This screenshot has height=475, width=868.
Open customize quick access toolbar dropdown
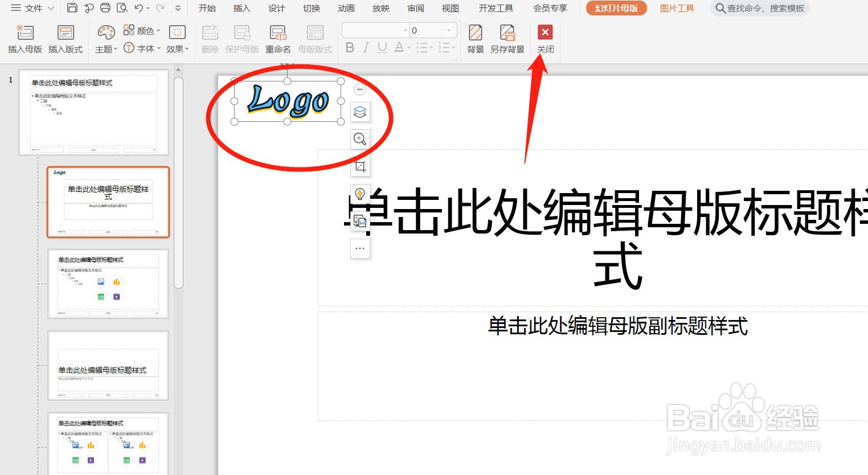[178, 9]
